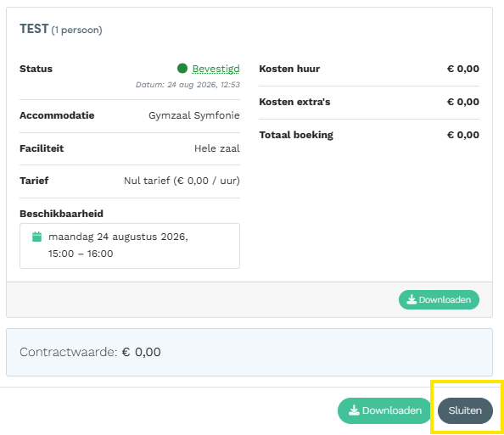Click the green status dot beside Bevestigd

click(182, 69)
